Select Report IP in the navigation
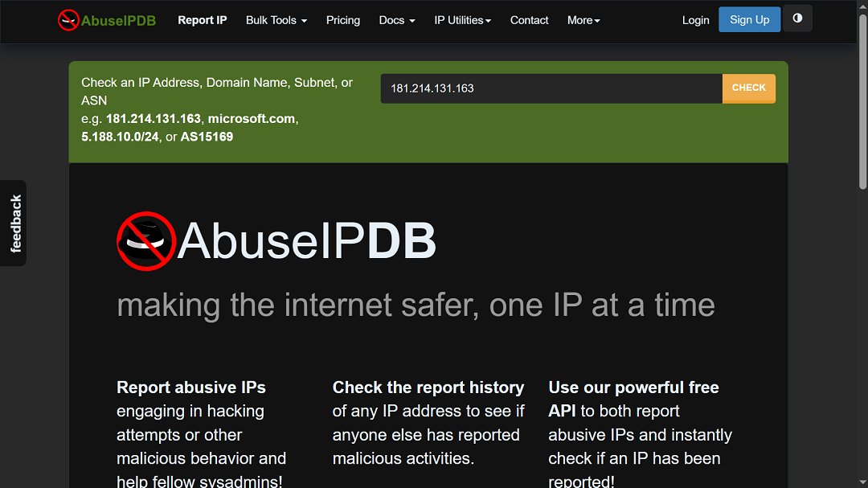The image size is (868, 488). [x=202, y=20]
